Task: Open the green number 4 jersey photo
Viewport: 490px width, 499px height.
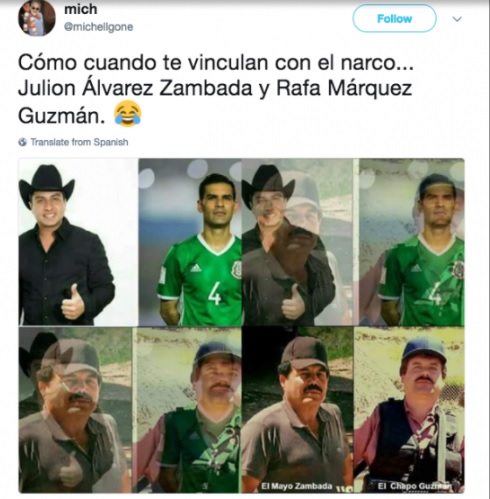Action: 190,242
